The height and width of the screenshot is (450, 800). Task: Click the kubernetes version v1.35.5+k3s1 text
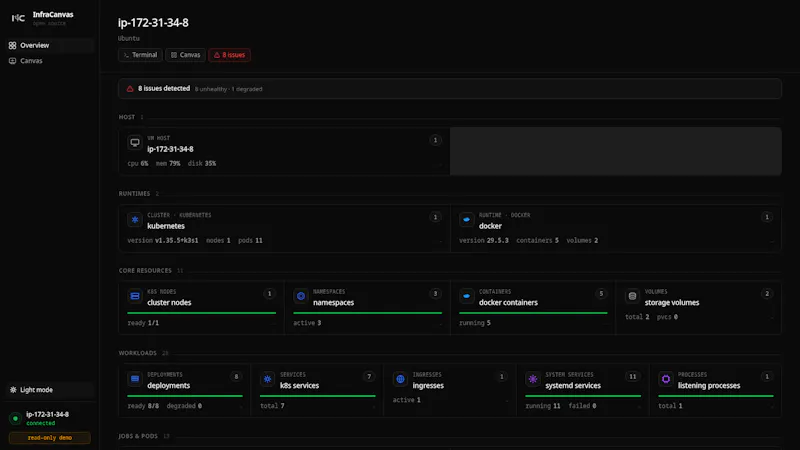(x=163, y=240)
